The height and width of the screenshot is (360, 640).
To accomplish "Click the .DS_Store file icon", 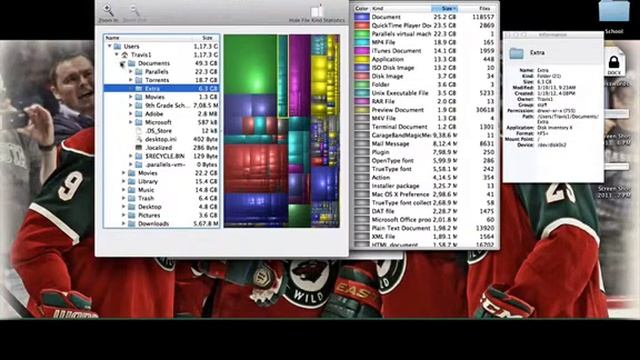I will 139,131.
